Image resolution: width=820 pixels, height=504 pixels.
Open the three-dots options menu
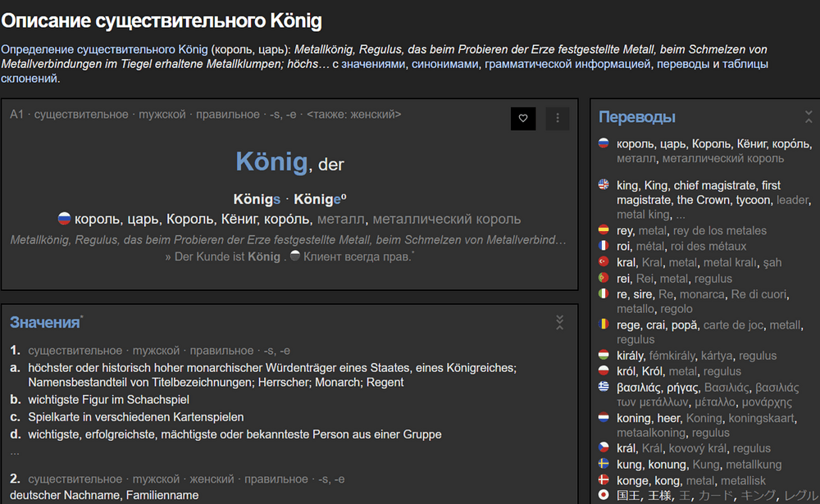(x=558, y=118)
